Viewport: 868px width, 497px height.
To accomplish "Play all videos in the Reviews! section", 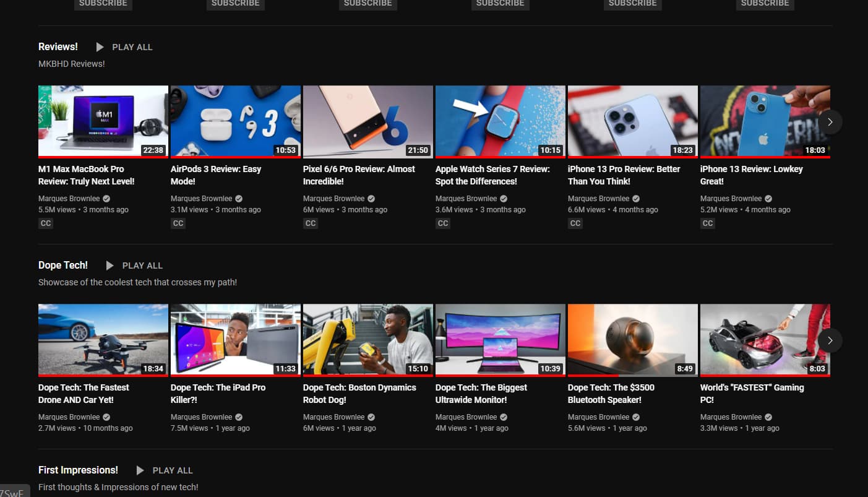I will (x=124, y=47).
